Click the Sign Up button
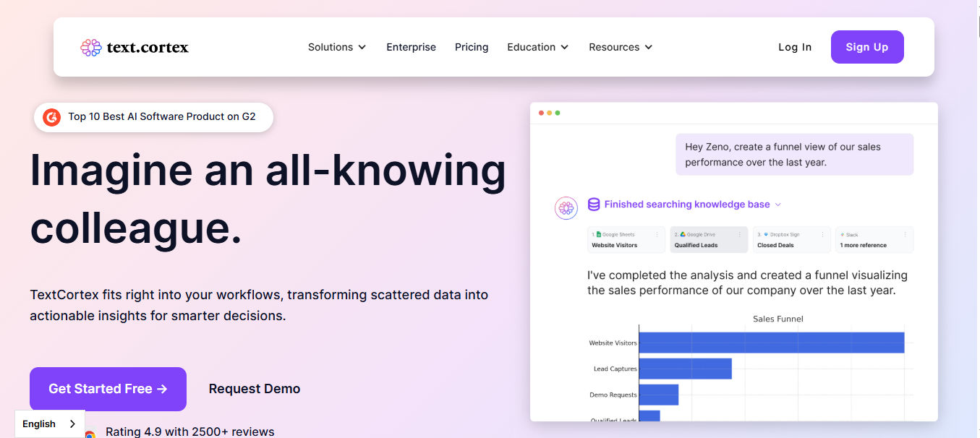This screenshot has height=438, width=980. [867, 47]
